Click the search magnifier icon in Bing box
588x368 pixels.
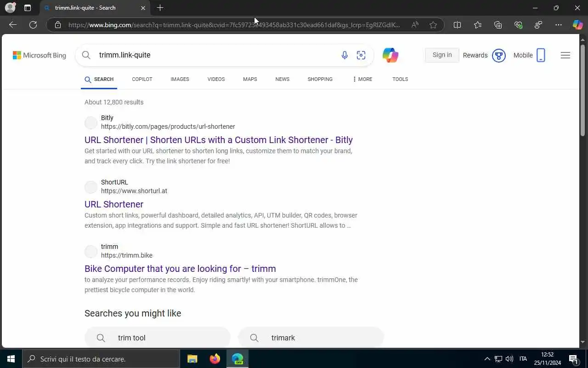pyautogui.click(x=86, y=55)
